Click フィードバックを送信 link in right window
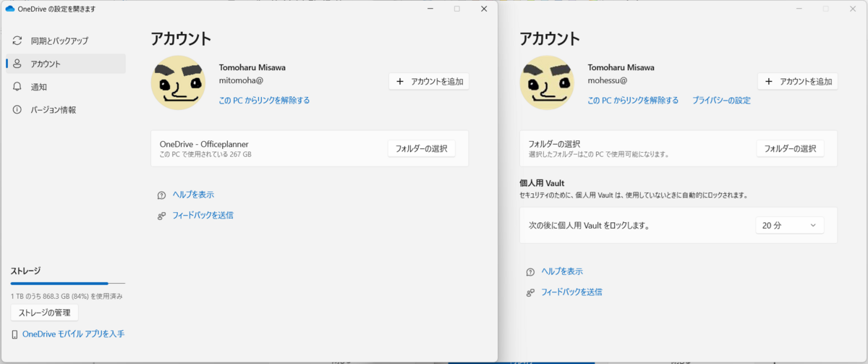This screenshot has height=364, width=868. coord(571,292)
